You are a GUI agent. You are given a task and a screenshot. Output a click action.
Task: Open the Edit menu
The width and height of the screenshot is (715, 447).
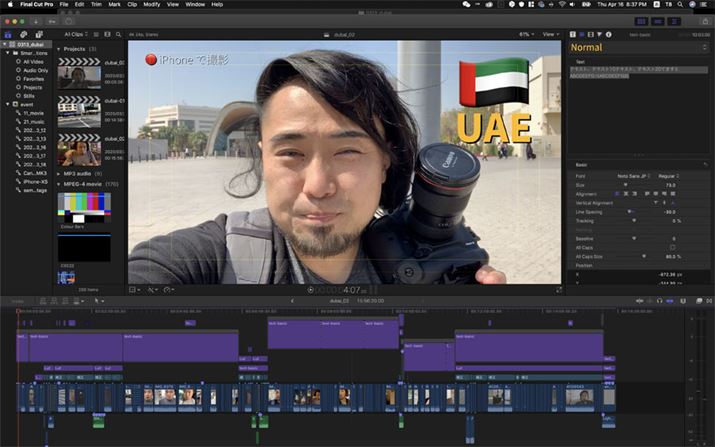point(79,4)
